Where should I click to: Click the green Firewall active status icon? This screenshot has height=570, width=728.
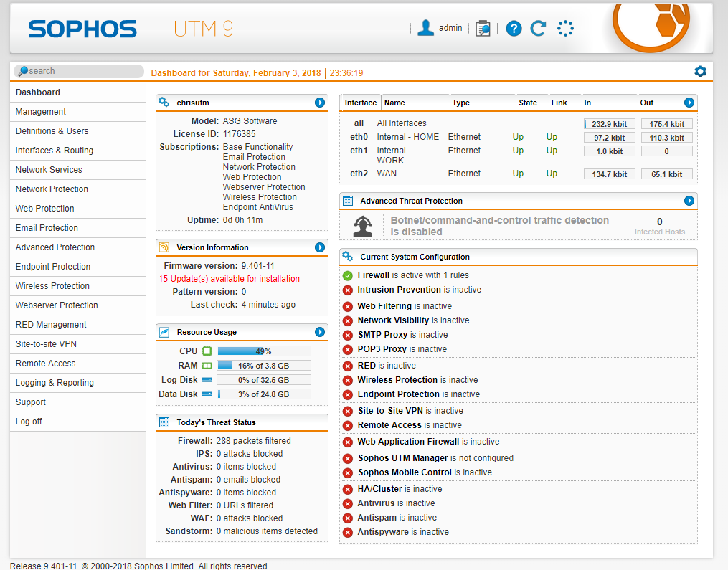347,276
